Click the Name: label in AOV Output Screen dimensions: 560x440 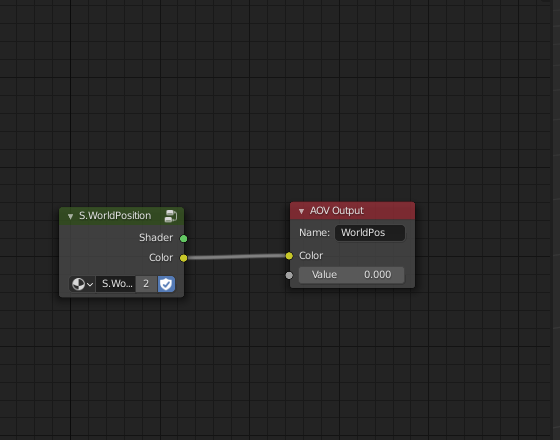pyautogui.click(x=314, y=233)
